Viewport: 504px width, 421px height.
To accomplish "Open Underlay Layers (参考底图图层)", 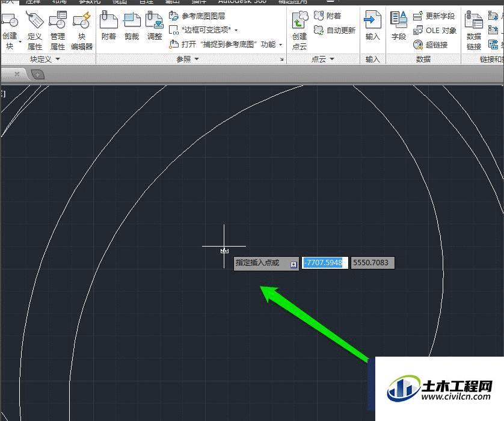I will (x=197, y=16).
